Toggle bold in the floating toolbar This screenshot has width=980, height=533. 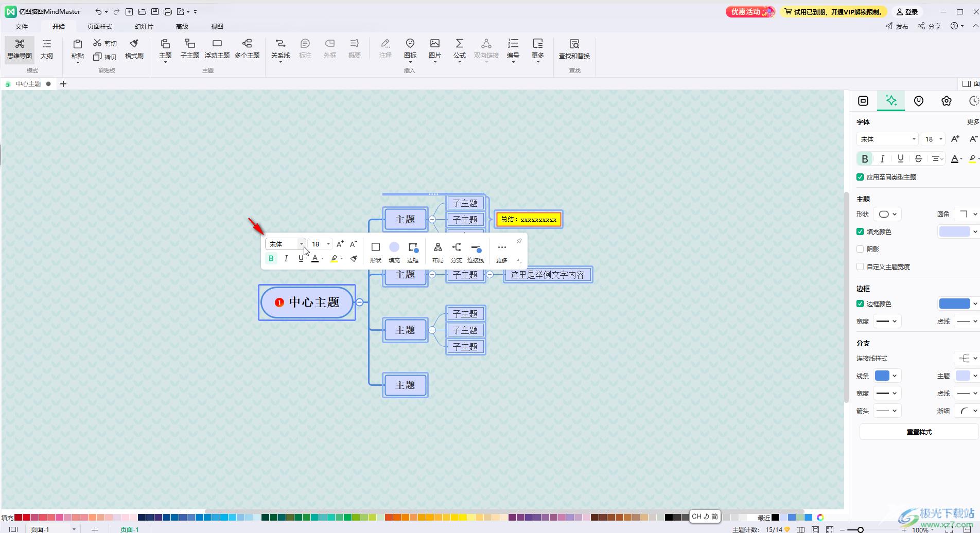(271, 259)
